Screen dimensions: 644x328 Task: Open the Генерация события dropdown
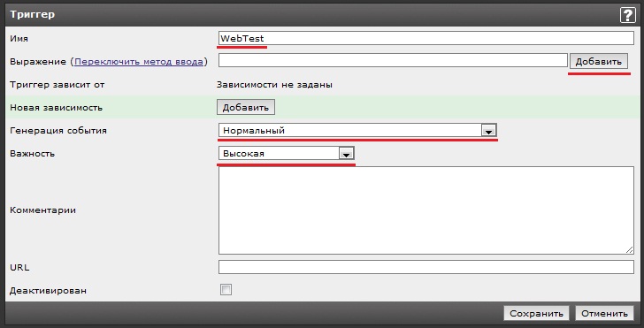pos(357,131)
